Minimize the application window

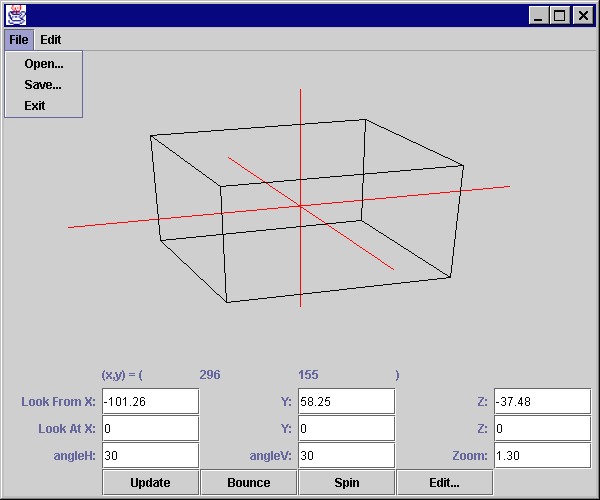(538, 16)
